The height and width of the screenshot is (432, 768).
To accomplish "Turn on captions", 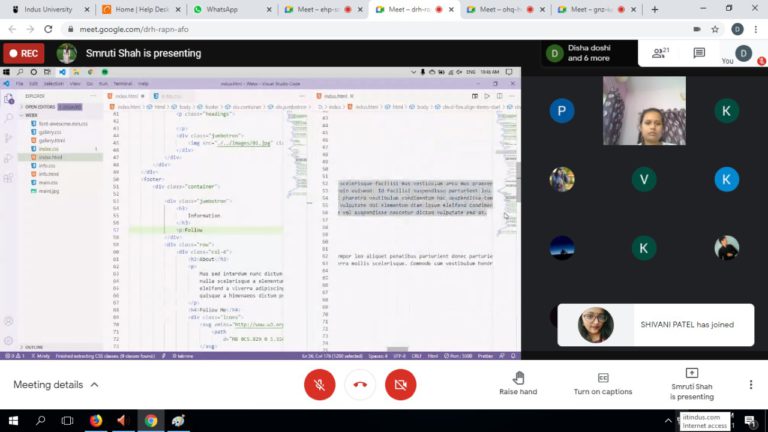I will 602,378.
